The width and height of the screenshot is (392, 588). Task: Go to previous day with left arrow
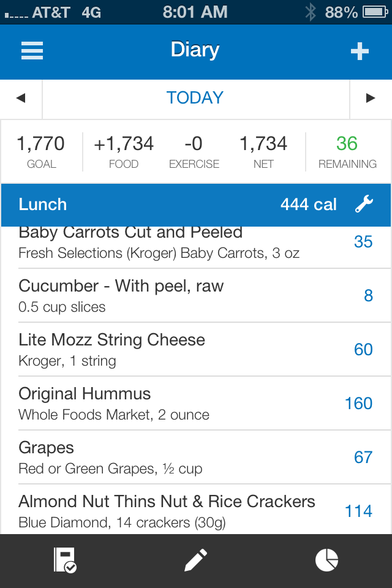(x=21, y=98)
